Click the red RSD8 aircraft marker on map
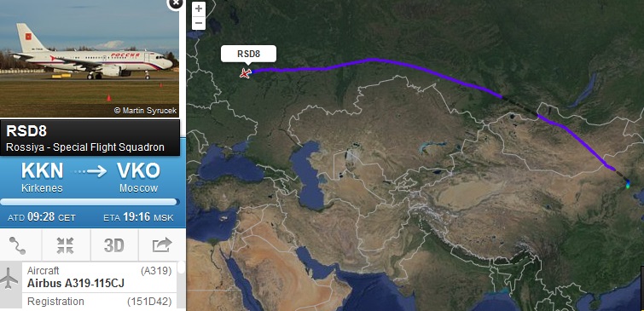The height and width of the screenshot is (311, 644). coord(246,73)
